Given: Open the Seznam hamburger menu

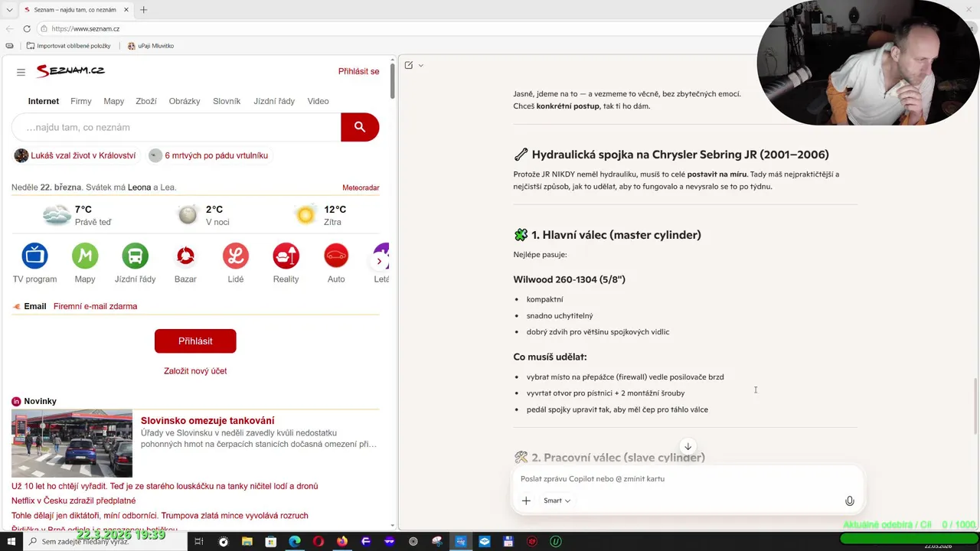Looking at the screenshot, I should [21, 72].
